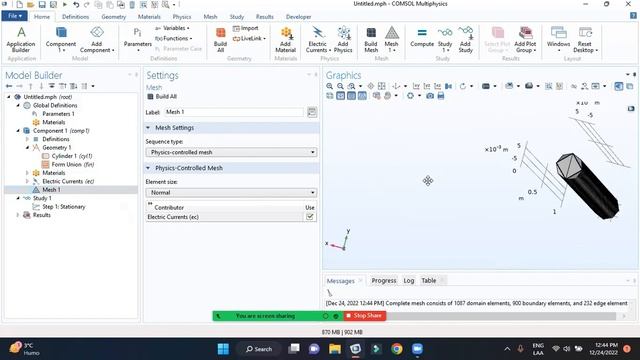This screenshot has width=640, height=360.
Task: Click the back arrow in Model Builder toolbar
Action: [x=9, y=86]
